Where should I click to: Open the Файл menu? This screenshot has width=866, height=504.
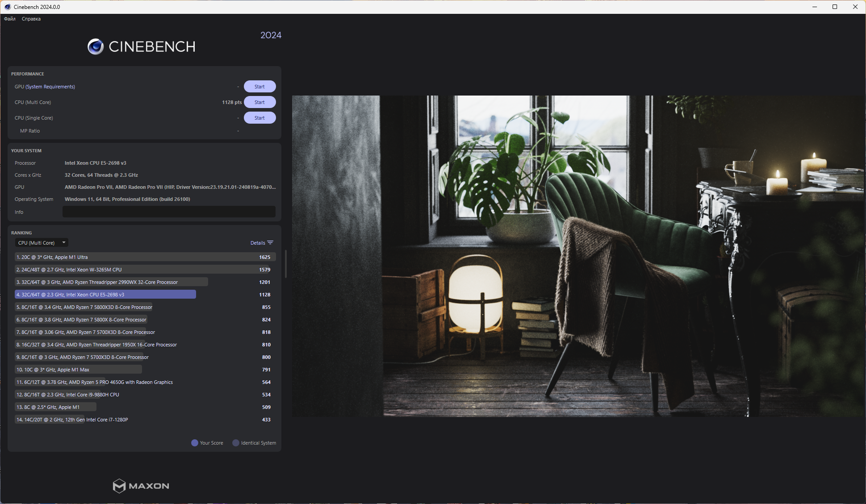click(x=10, y=19)
